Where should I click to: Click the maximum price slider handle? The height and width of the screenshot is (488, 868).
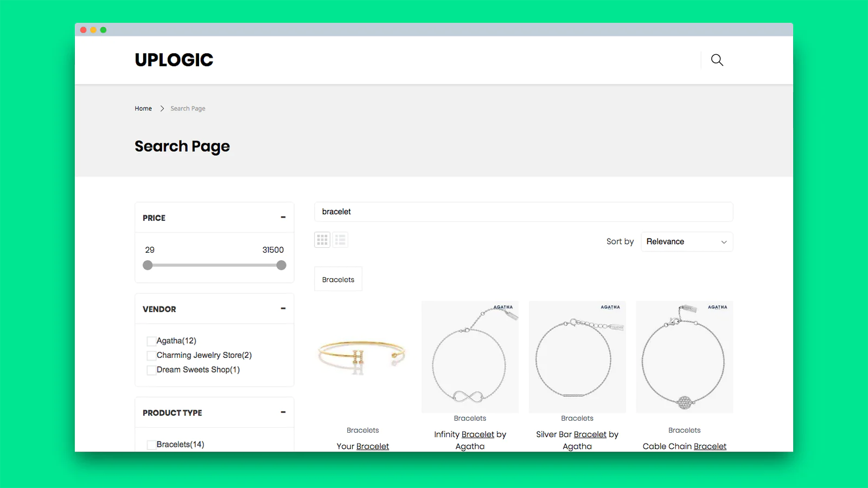click(281, 265)
